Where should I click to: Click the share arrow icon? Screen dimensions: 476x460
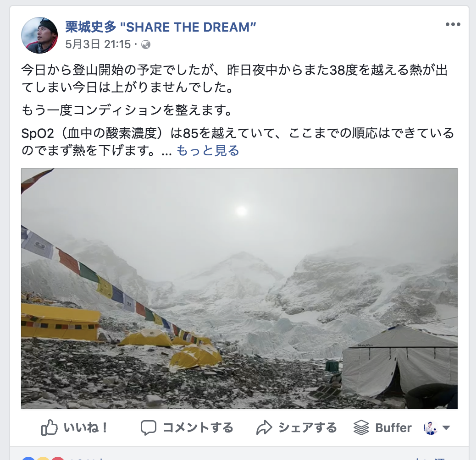click(264, 427)
